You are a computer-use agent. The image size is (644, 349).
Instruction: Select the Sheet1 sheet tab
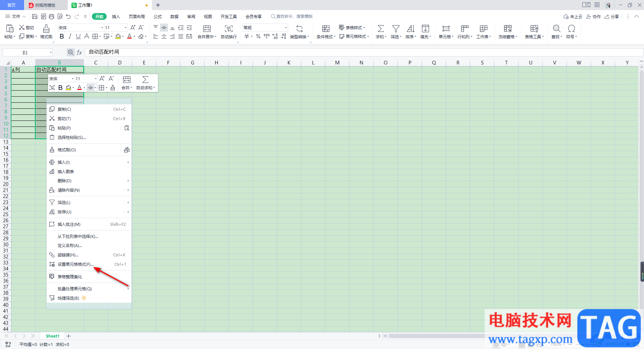[x=53, y=336]
